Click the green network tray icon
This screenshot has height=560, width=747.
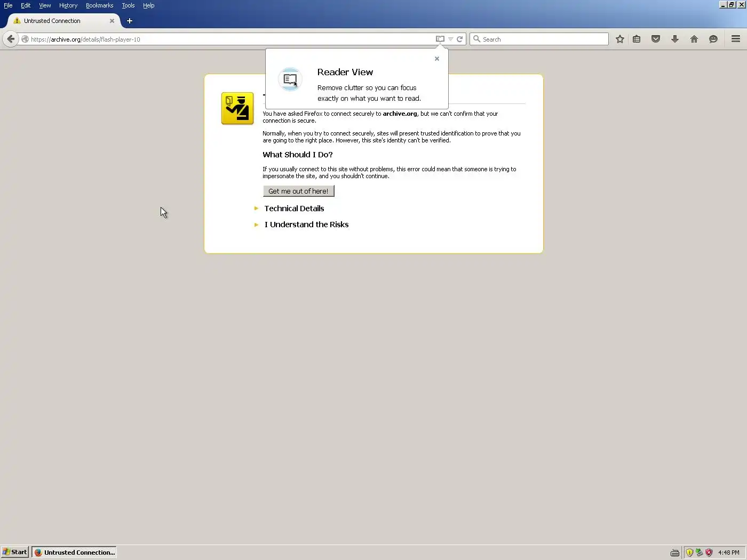[699, 553]
